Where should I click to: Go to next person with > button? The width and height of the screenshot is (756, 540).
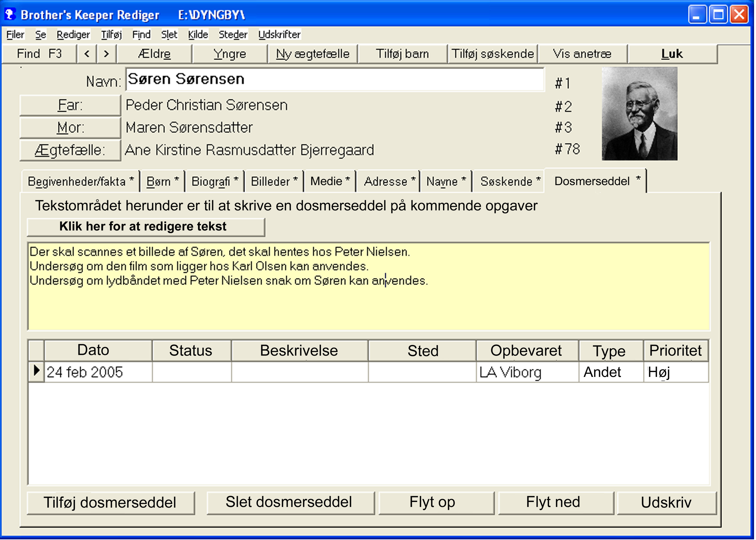(x=106, y=54)
